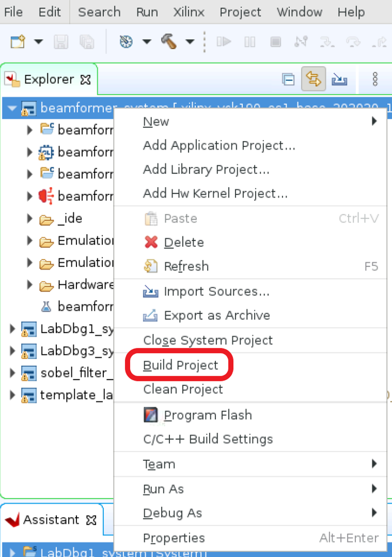Click the hammer Build icon in toolbar

click(169, 41)
